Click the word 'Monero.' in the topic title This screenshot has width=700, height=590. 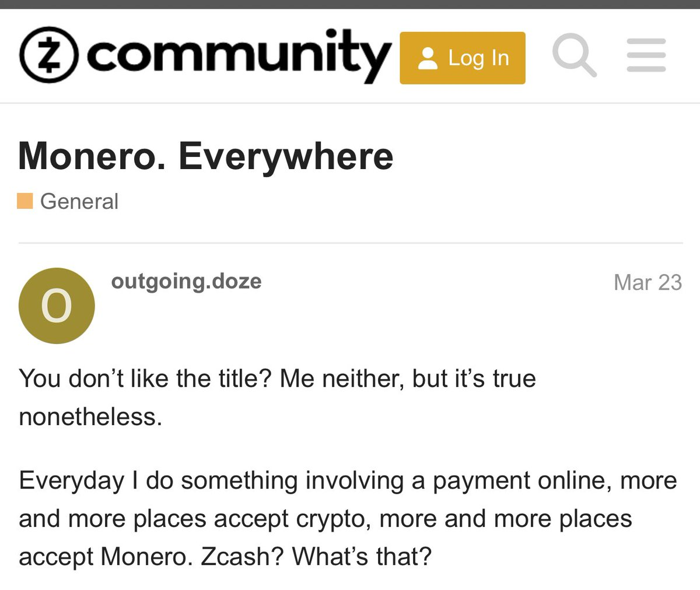coord(92,156)
